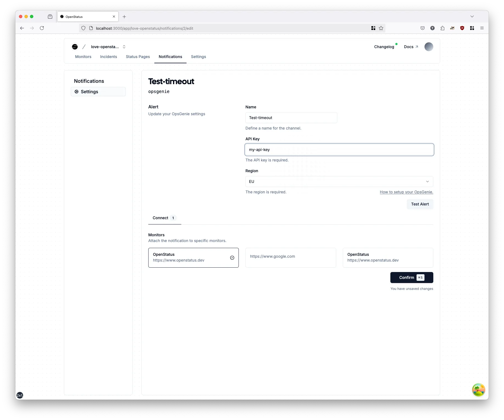Open the extensions puzzle piece icon
The width and height of the screenshot is (504, 420).
click(442, 28)
